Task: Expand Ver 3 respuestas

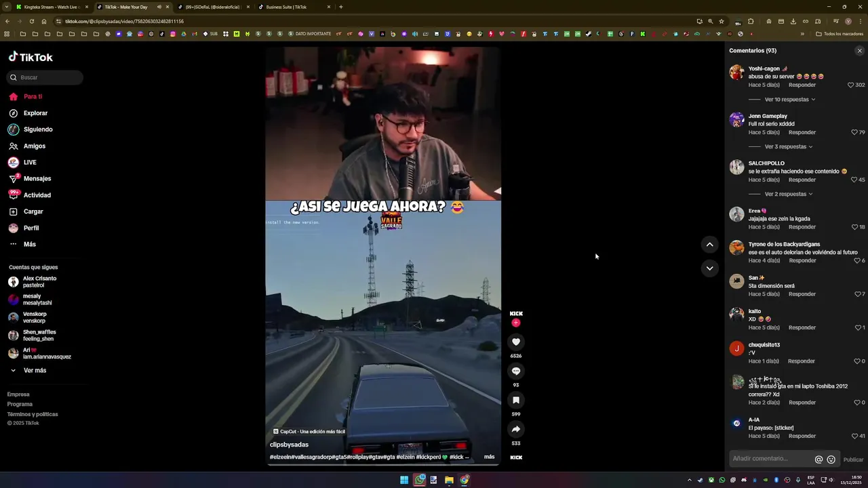Action: 789,146
